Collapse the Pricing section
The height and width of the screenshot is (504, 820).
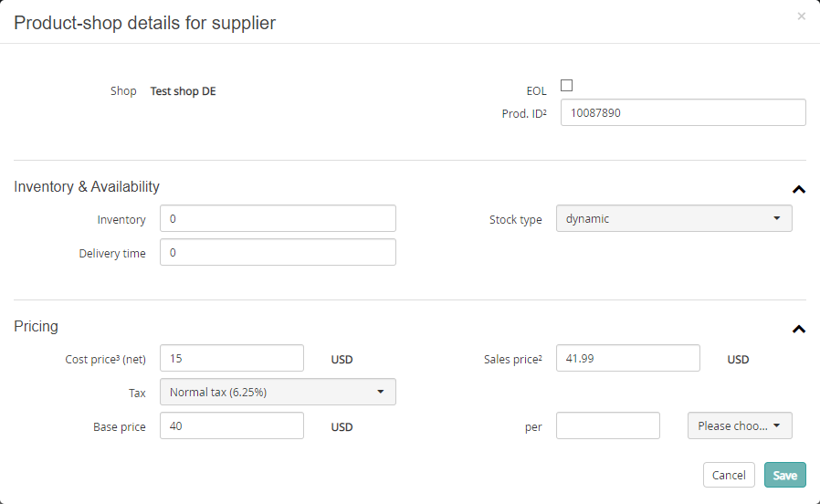click(799, 329)
